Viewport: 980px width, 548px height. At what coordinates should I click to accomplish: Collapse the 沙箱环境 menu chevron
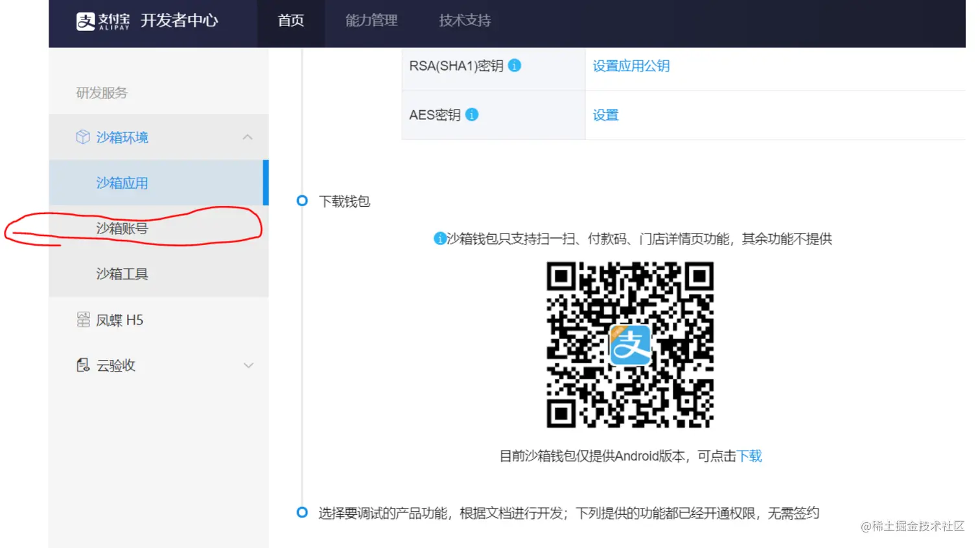pos(248,137)
